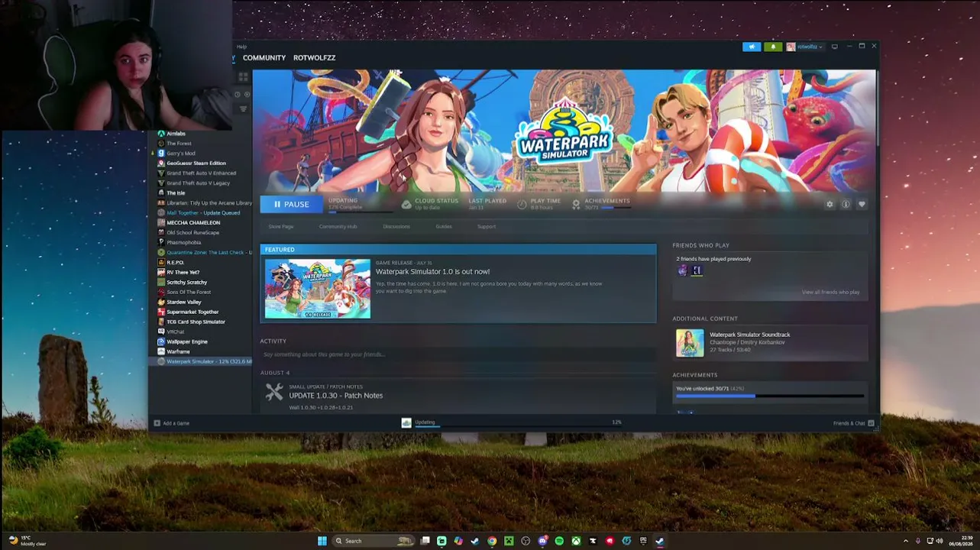Select Stardew Valley in the library

point(200,302)
